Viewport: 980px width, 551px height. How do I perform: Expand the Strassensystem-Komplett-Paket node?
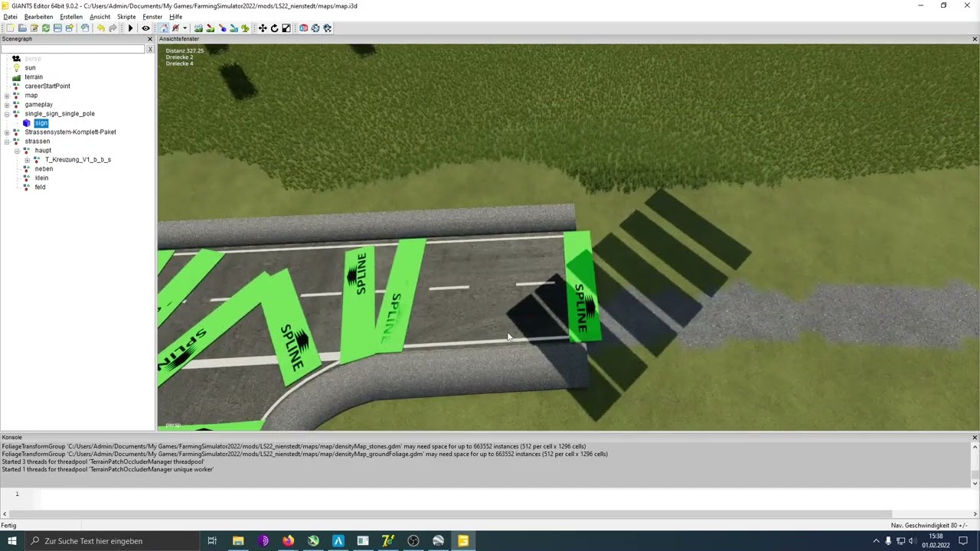pos(7,132)
